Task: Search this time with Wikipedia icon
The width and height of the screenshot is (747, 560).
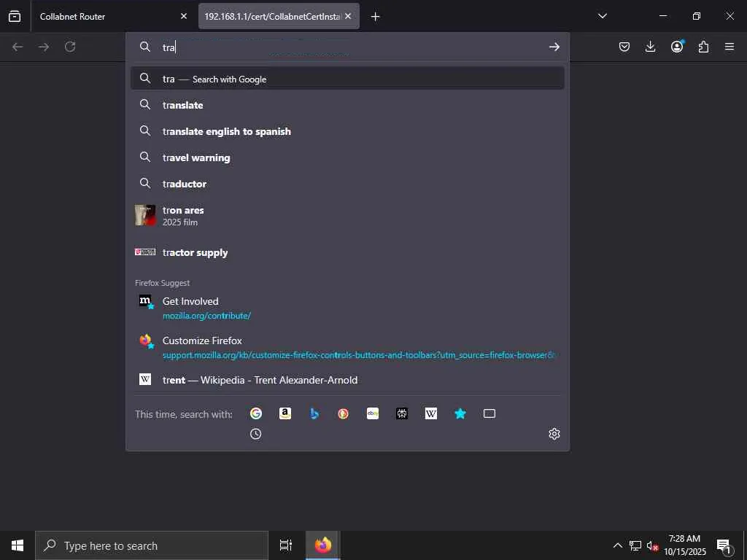Action: pos(430,413)
